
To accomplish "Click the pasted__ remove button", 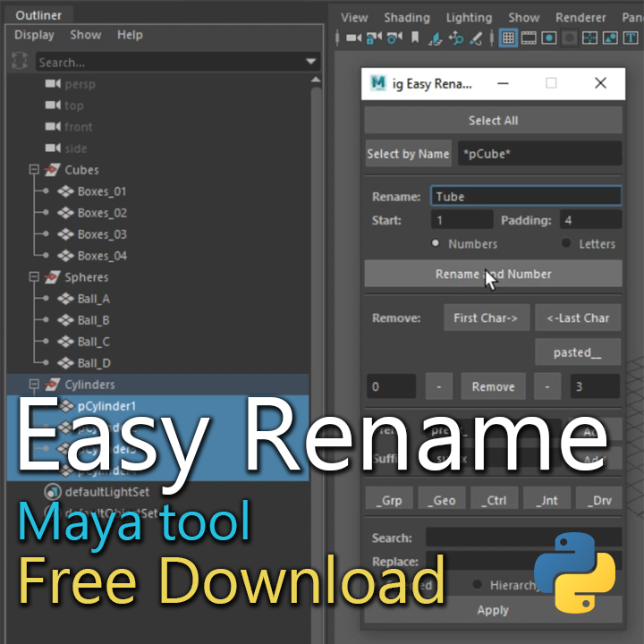I will (578, 352).
